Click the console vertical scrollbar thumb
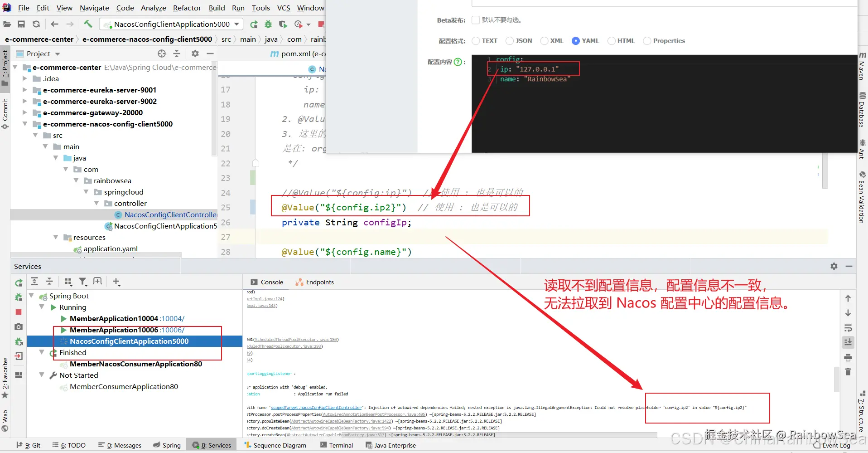This screenshot has height=453, width=868. coord(836,379)
